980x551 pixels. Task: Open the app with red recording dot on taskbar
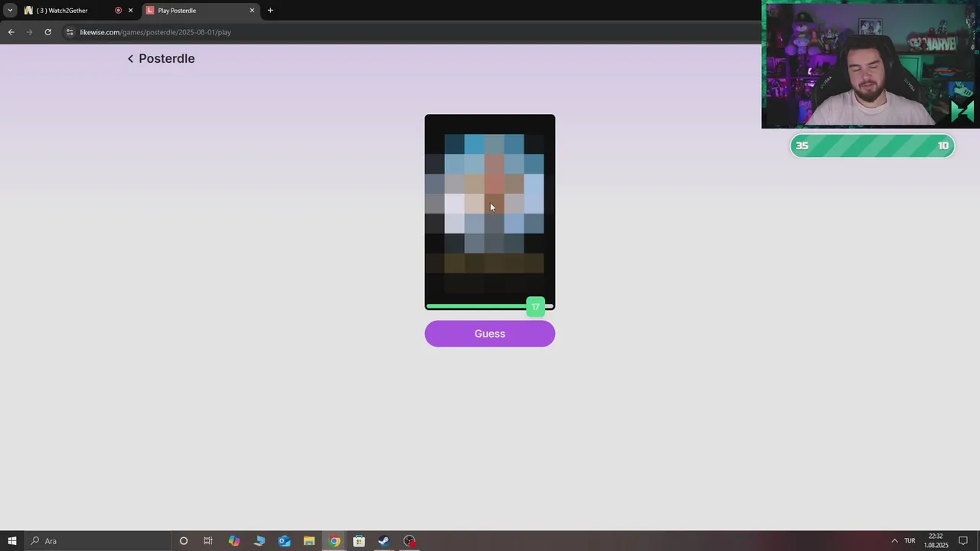point(410,541)
